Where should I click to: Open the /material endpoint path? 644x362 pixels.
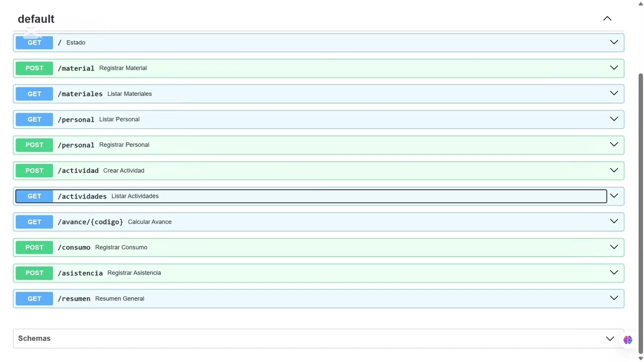pyautogui.click(x=76, y=68)
